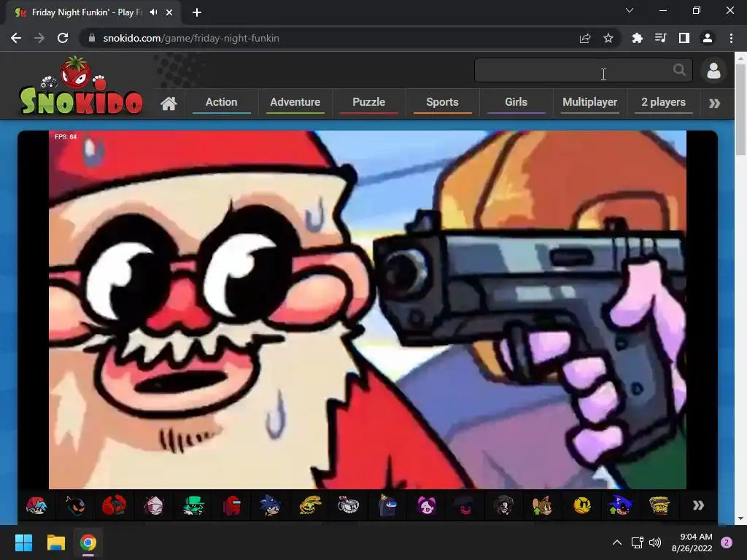
Task: Open the notification badge showing 2
Action: point(727,542)
